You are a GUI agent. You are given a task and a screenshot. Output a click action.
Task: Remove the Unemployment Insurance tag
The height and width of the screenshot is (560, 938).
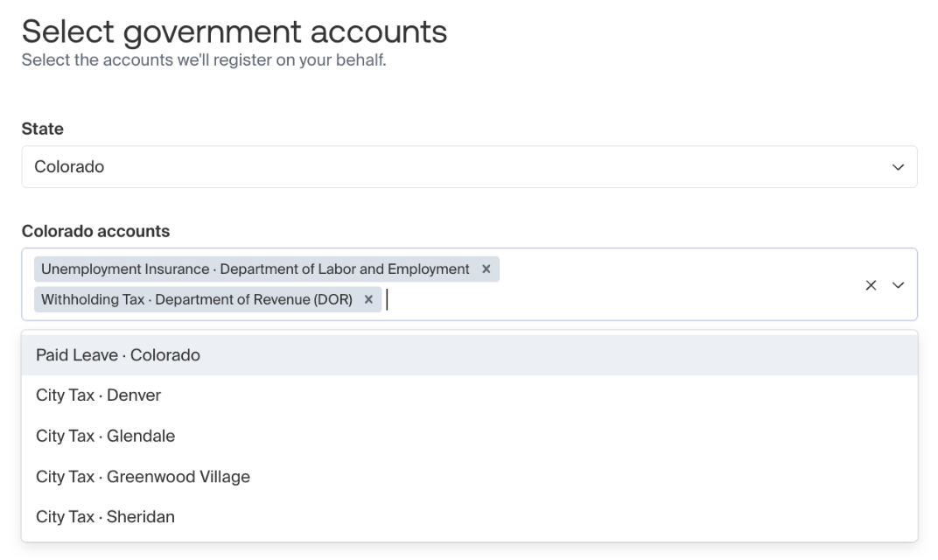pos(486,269)
